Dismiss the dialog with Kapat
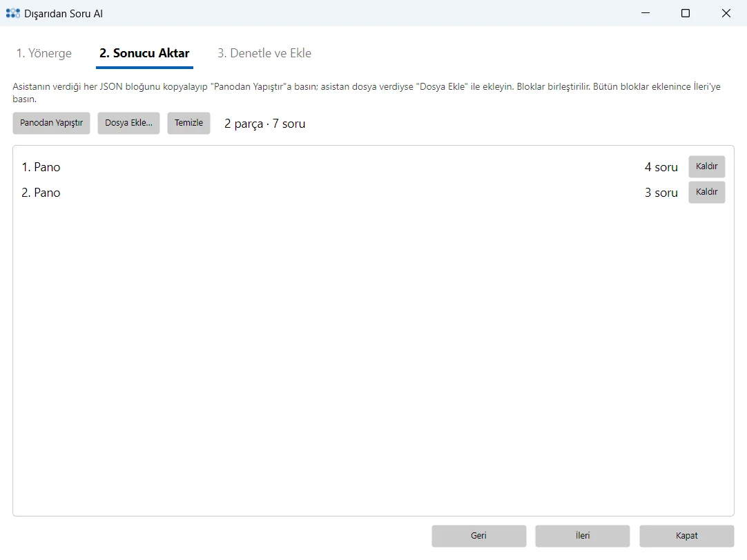The width and height of the screenshot is (747, 560). (x=686, y=536)
